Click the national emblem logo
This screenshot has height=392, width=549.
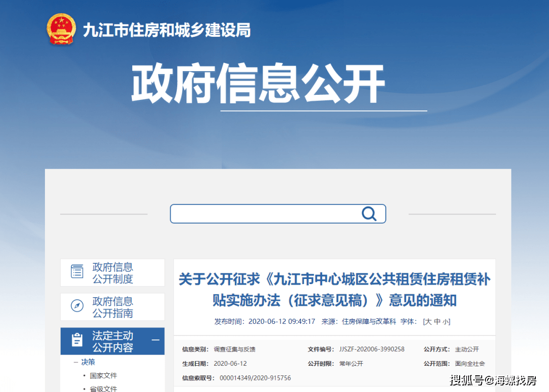tap(61, 29)
